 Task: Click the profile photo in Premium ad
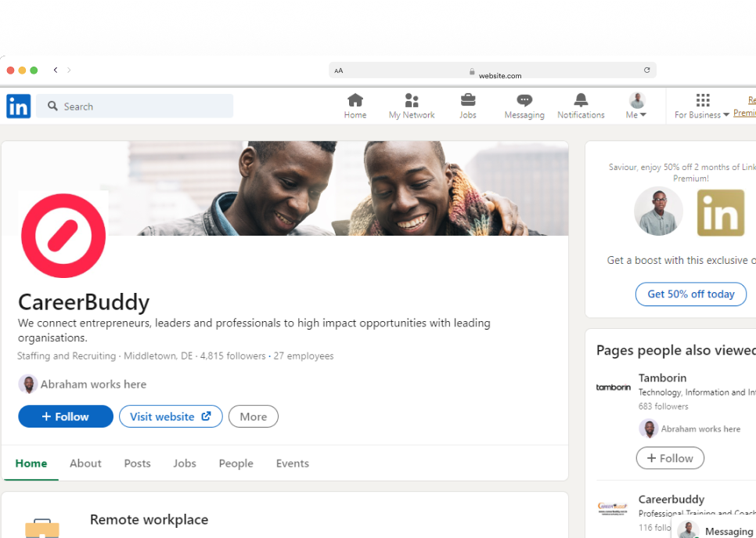click(x=658, y=211)
